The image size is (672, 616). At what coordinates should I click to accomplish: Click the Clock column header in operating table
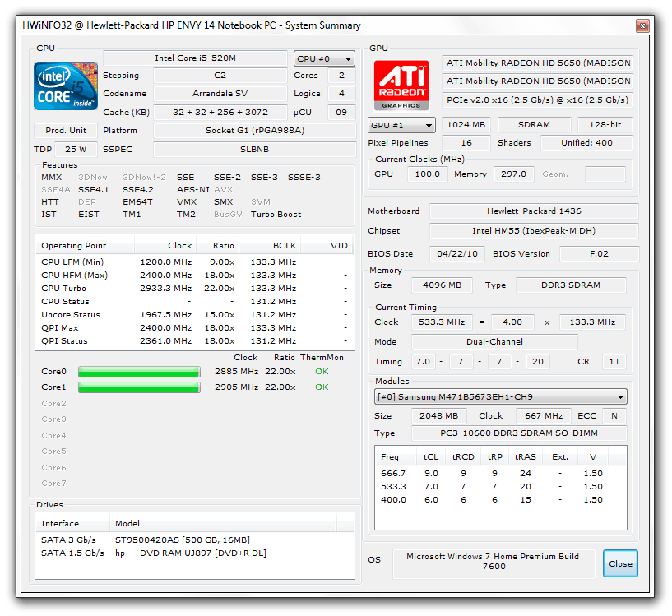coord(165,245)
